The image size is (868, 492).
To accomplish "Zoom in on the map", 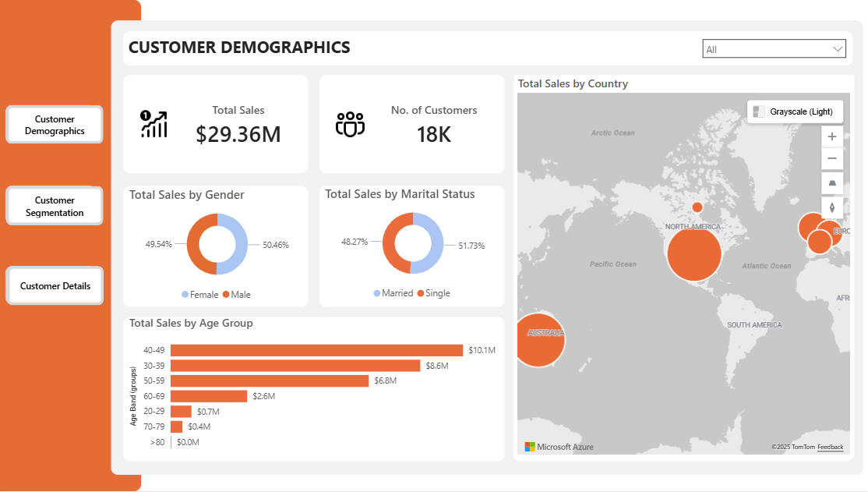I will tap(832, 136).
